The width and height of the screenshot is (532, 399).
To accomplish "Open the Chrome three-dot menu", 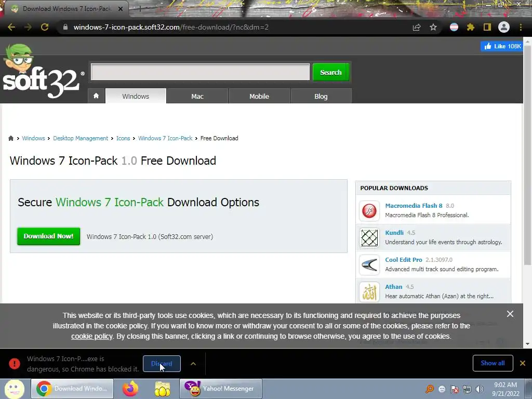I will click(521, 27).
